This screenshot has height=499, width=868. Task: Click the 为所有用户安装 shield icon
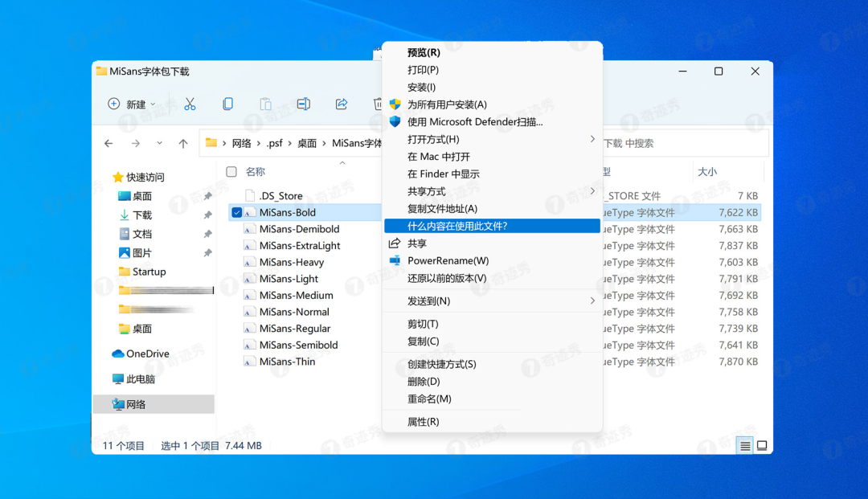[395, 104]
